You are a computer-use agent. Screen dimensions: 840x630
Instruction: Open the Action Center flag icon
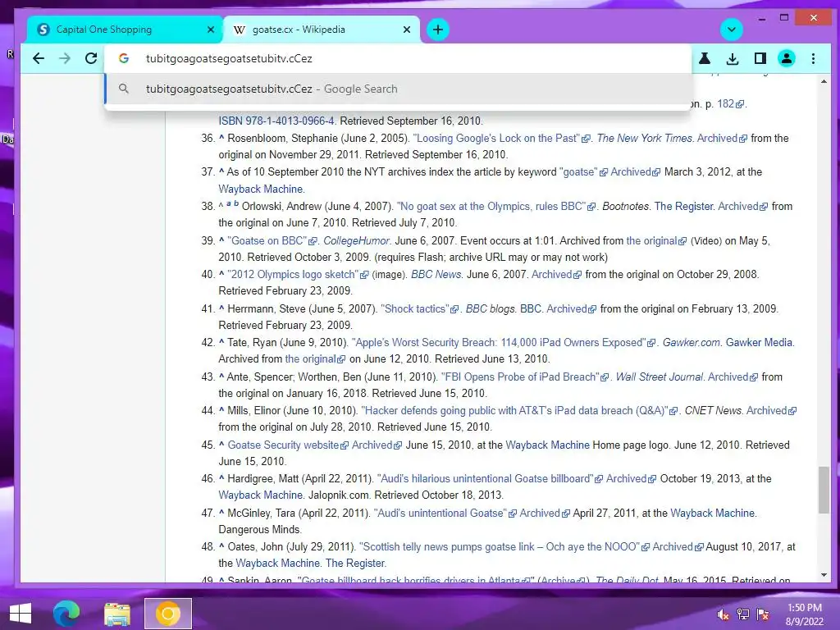click(x=763, y=614)
